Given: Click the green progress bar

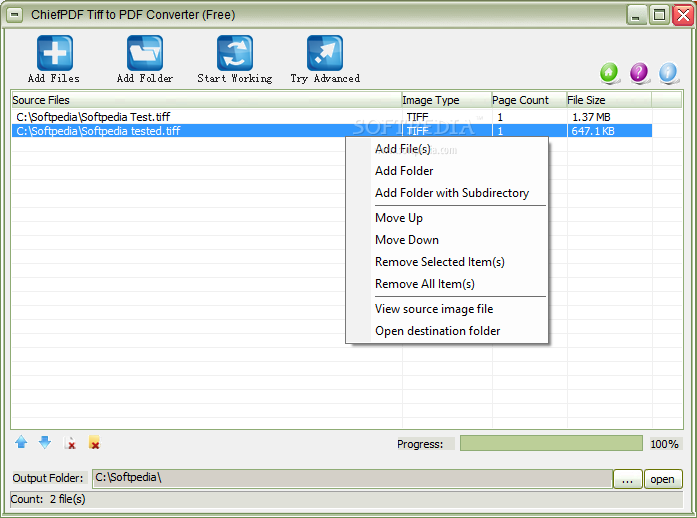Looking at the screenshot, I should coord(551,443).
